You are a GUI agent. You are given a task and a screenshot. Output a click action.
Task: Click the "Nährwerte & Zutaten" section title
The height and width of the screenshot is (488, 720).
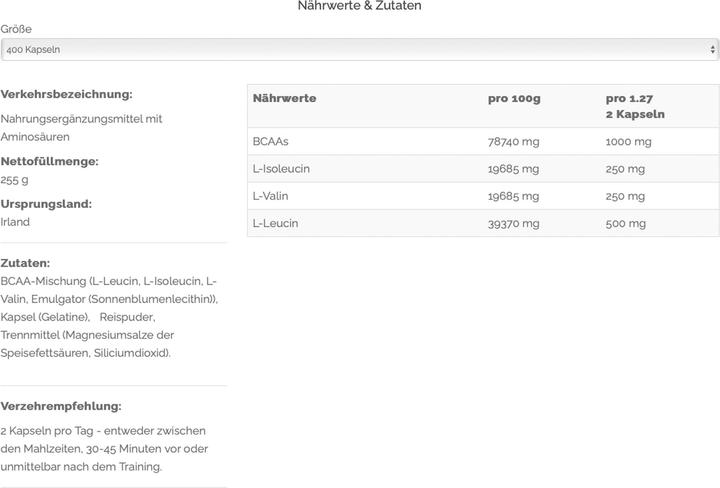[x=359, y=6]
